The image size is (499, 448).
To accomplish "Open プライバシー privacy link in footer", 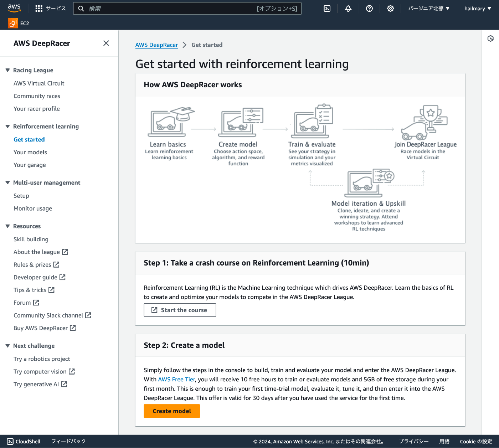I will tap(414, 441).
